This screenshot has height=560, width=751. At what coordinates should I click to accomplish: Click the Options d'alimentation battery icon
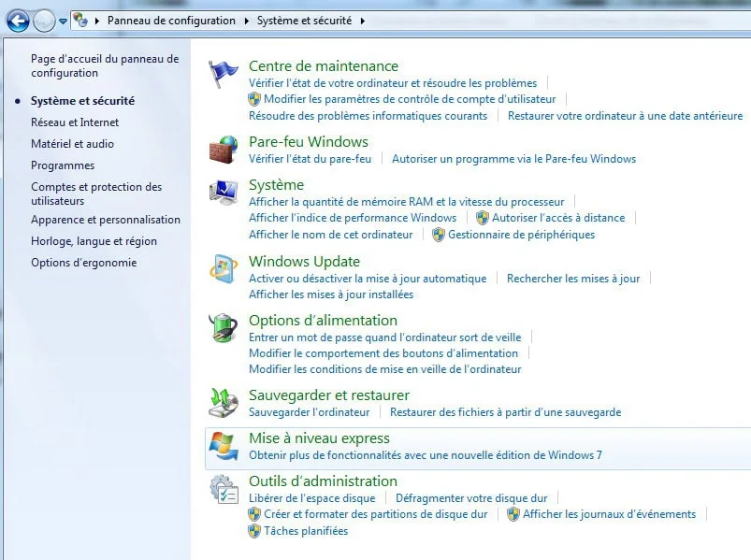point(224,328)
